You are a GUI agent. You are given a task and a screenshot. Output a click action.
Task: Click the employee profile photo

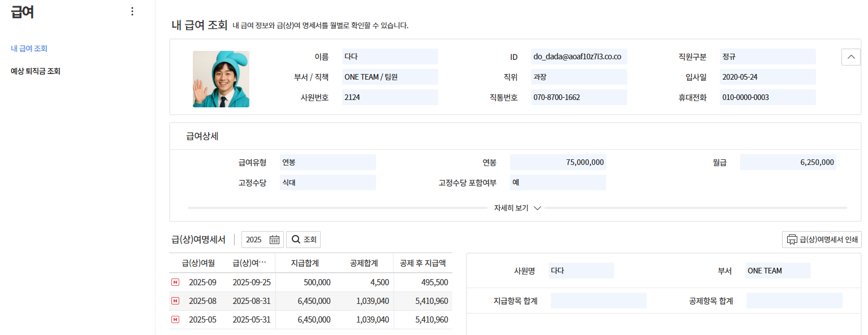(x=221, y=79)
